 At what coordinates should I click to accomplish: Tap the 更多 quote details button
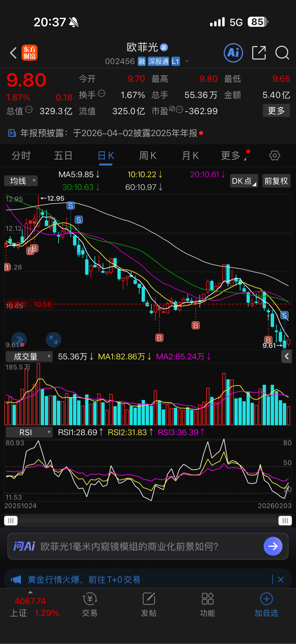[x=276, y=111]
